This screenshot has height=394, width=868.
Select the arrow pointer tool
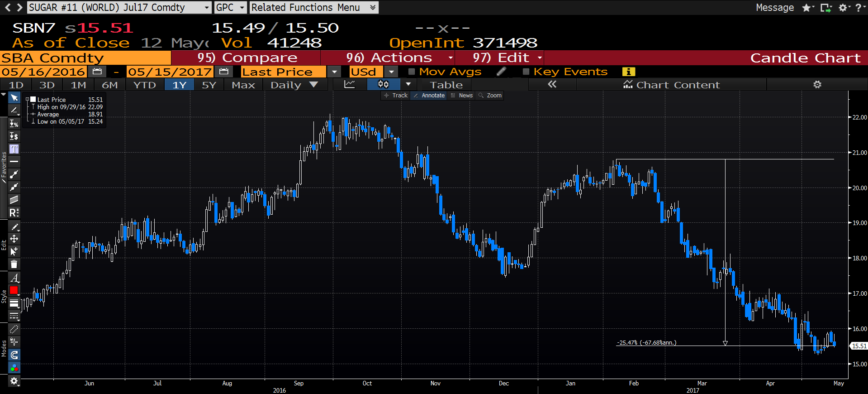[x=14, y=98]
